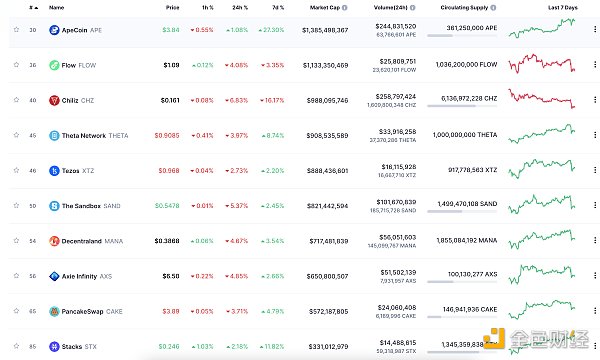The image size is (600, 360).
Task: Click the Circulating Supply info icon
Action: tap(493, 7)
